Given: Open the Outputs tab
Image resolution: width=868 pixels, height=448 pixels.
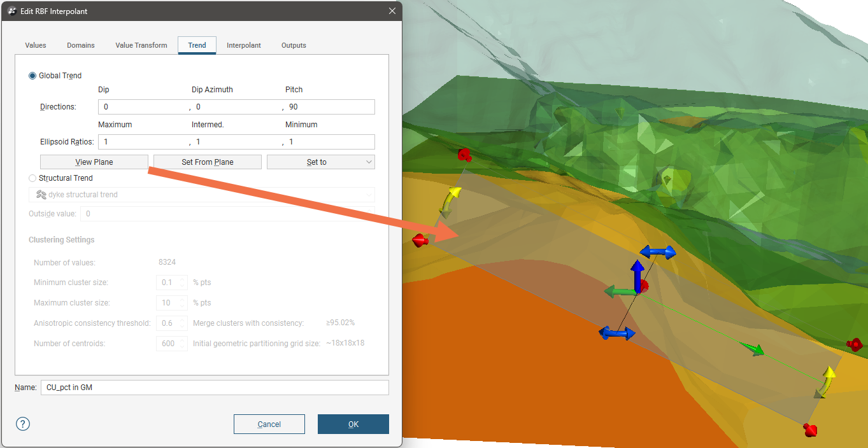Looking at the screenshot, I should pyautogui.click(x=294, y=45).
